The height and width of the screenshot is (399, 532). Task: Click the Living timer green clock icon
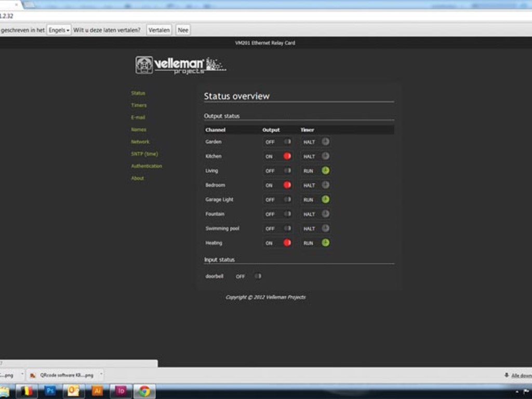coord(325,170)
